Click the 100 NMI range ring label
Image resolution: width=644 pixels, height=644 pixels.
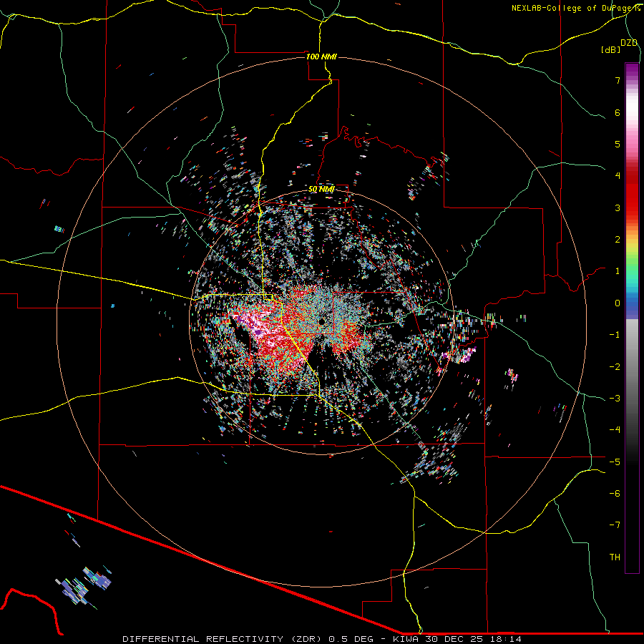(321, 57)
